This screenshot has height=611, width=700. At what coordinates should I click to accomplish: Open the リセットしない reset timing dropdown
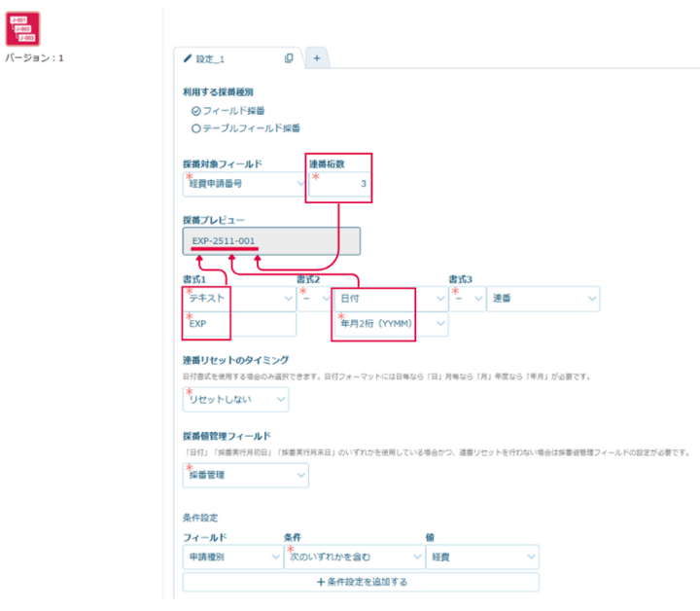(235, 400)
